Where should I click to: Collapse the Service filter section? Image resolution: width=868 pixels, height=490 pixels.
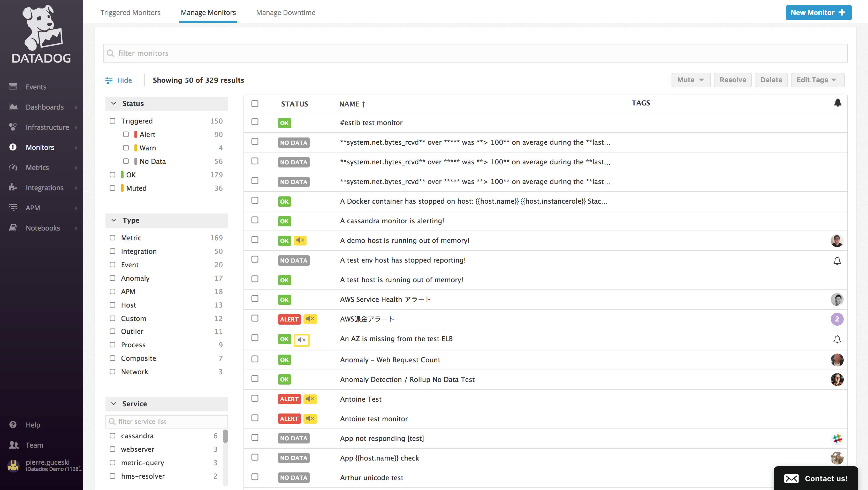113,404
